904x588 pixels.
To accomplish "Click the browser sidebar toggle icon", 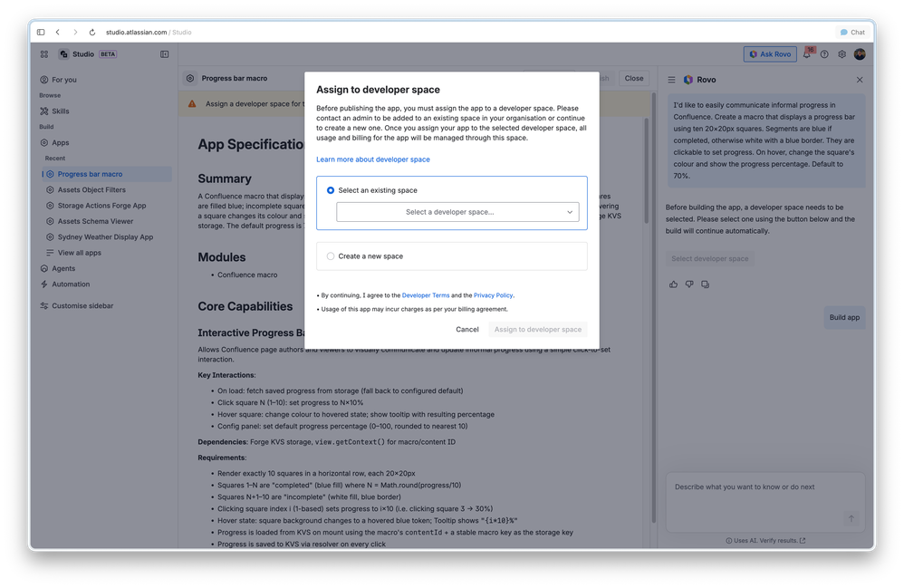I will pyautogui.click(x=41, y=33).
